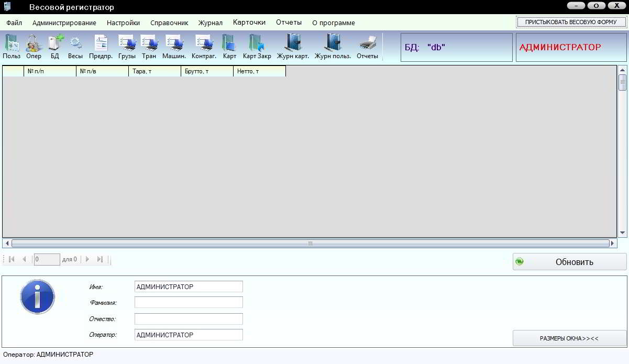Open the Администрирование menu
The height and width of the screenshot is (364, 629).
64,23
